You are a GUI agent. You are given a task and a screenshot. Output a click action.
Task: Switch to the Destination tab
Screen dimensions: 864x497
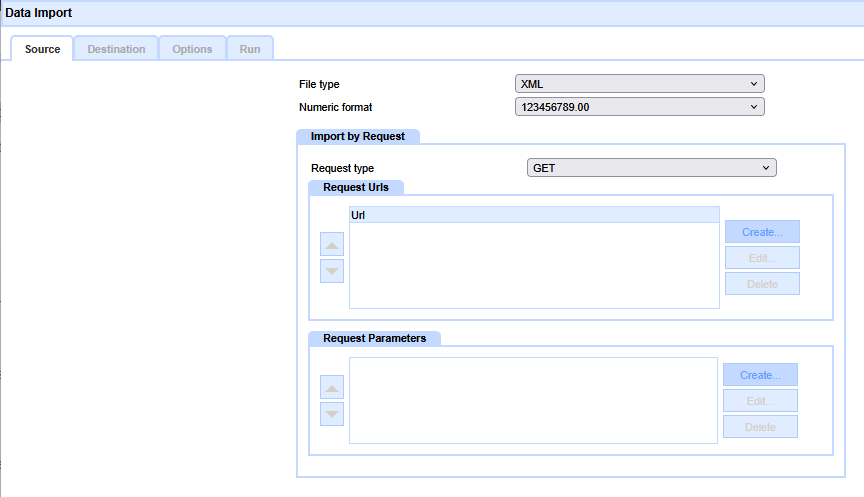click(x=116, y=49)
